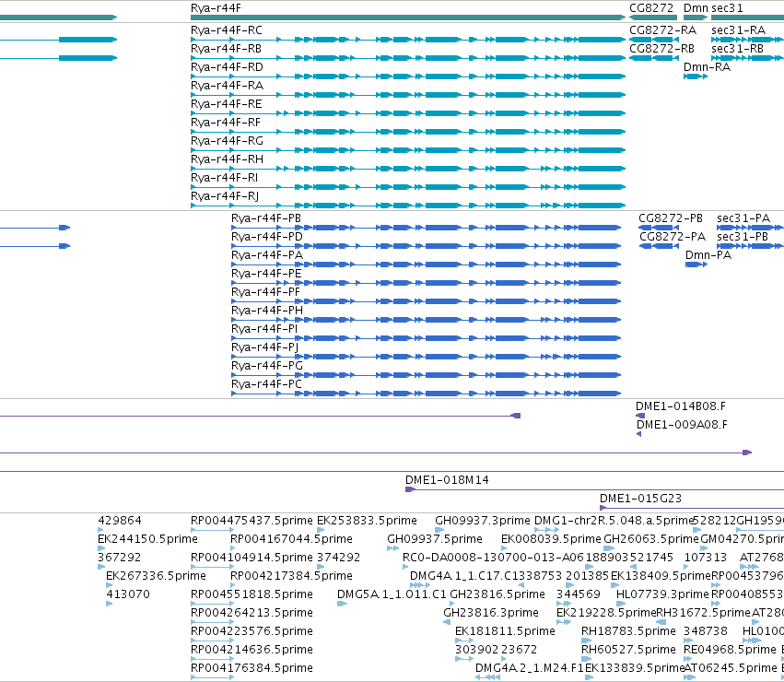
Task: Click protein Dmn-PA
Action: coord(708,255)
